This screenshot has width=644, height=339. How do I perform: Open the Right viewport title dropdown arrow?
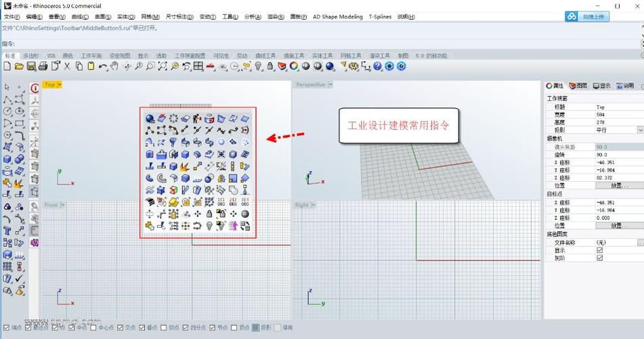313,205
